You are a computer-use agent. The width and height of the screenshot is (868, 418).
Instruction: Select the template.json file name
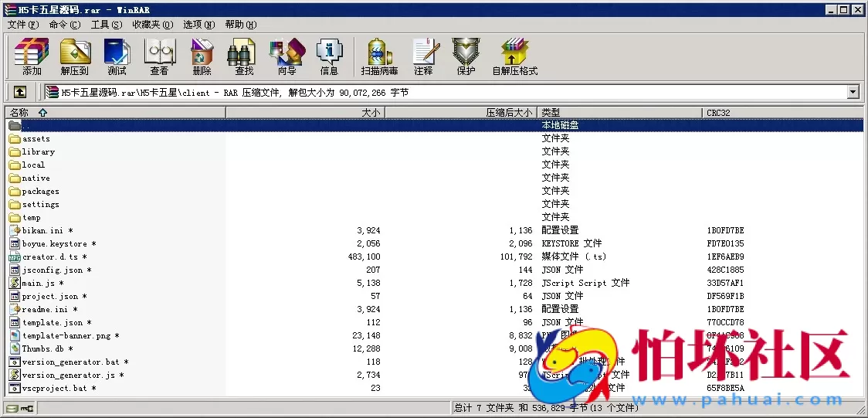click(56, 323)
